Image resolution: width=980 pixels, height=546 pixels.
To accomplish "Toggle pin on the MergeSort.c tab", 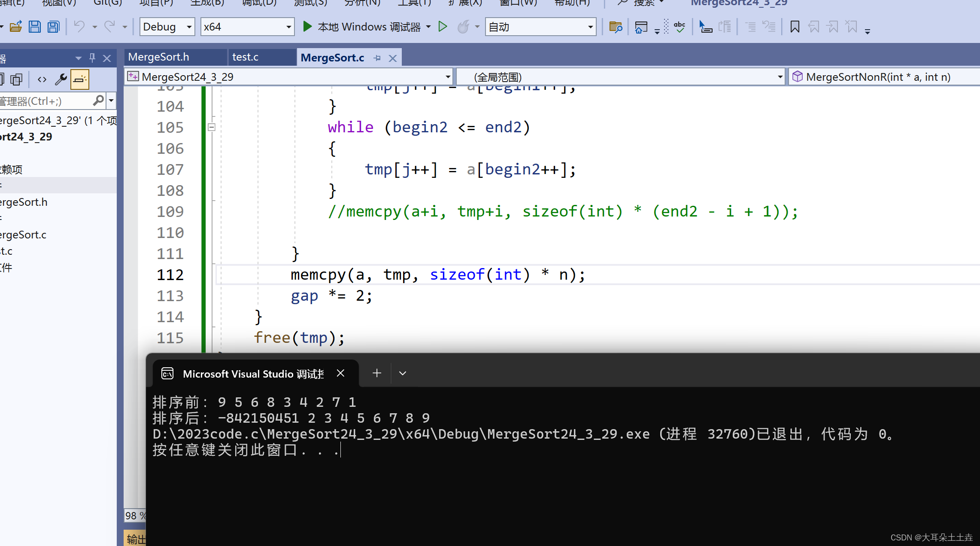I will tap(377, 58).
